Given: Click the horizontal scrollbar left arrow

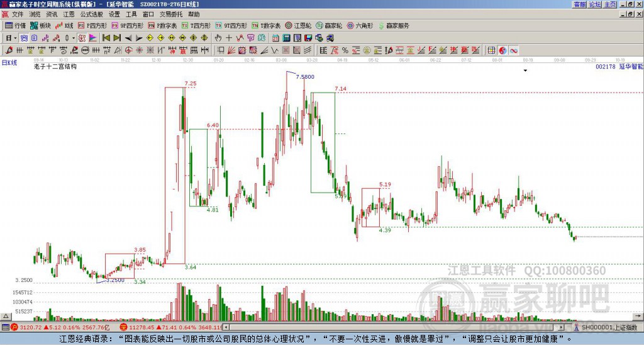Looking at the screenshot, I should (x=226, y=327).
